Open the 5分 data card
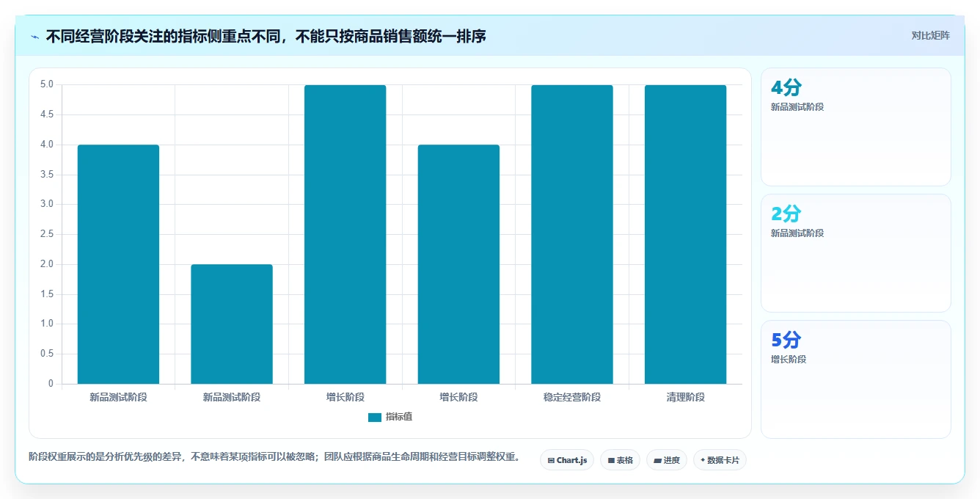Screen dimensions: 980x499 [x=856, y=379]
